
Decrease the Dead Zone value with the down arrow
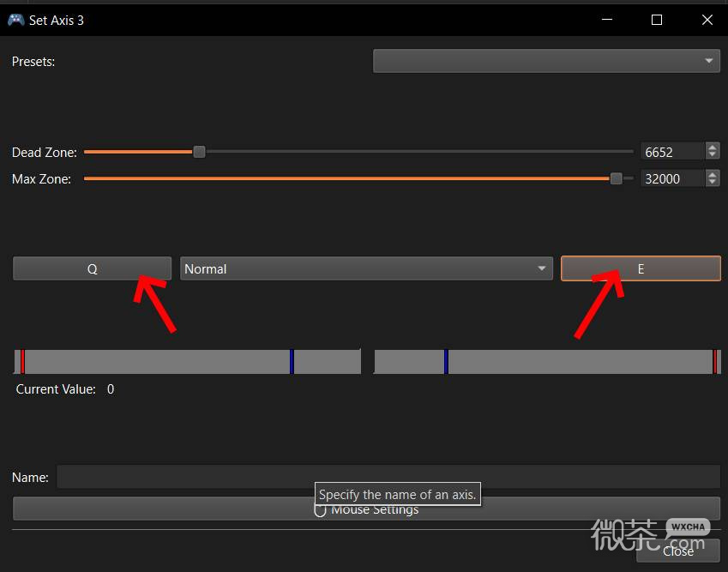point(713,156)
